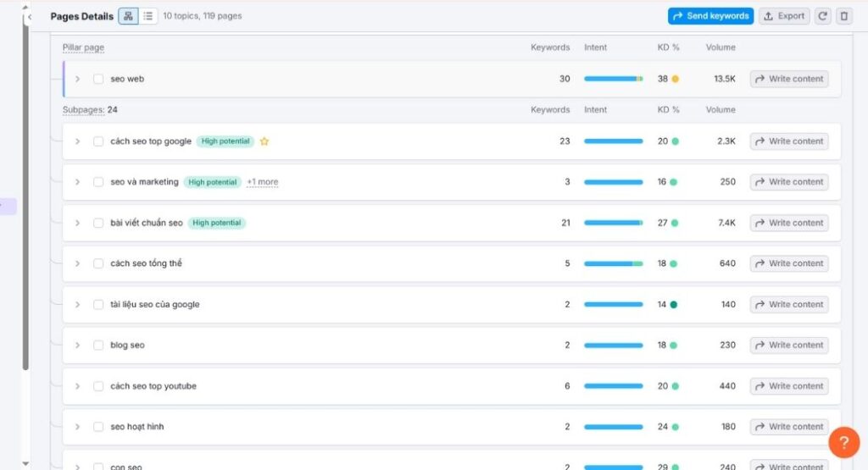Click Write content for cách seo top youtube
The width and height of the screenshot is (868, 470).
click(x=789, y=386)
